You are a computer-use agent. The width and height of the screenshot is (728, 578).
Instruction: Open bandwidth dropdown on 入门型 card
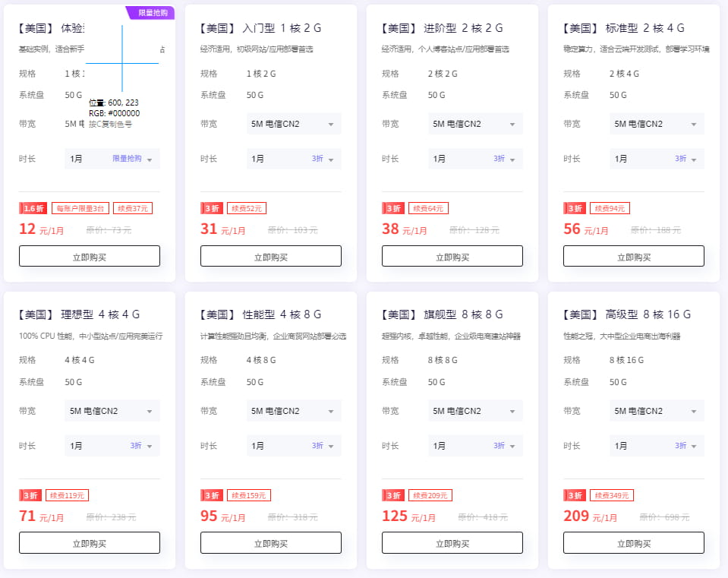tap(294, 124)
